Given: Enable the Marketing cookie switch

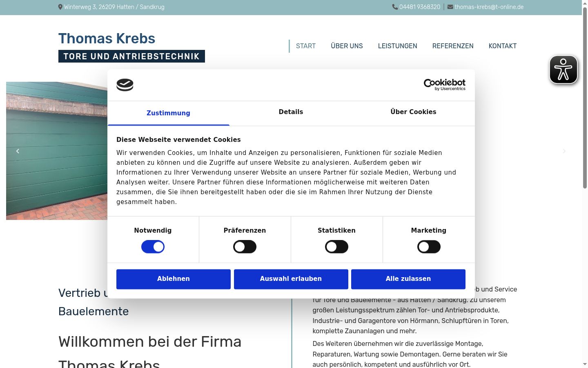Looking at the screenshot, I should click(x=429, y=247).
